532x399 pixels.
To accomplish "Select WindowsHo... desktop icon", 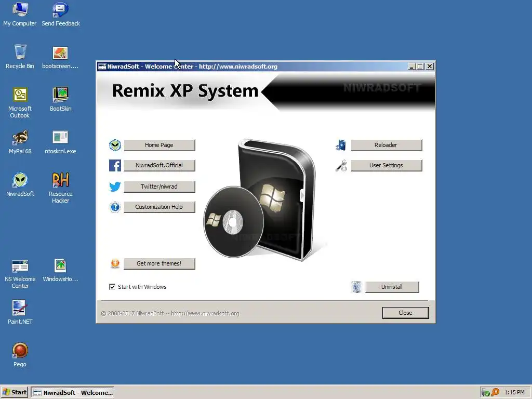I will [x=60, y=270].
